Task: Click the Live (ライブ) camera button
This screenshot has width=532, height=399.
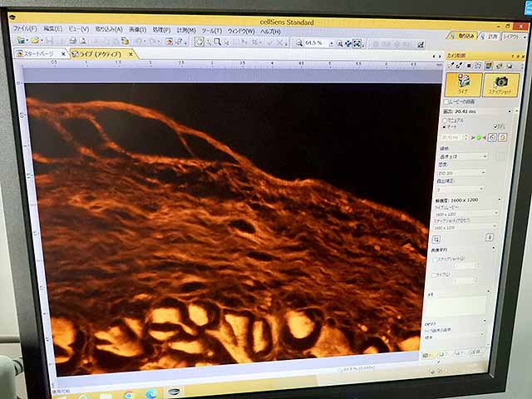Action: pos(463,84)
